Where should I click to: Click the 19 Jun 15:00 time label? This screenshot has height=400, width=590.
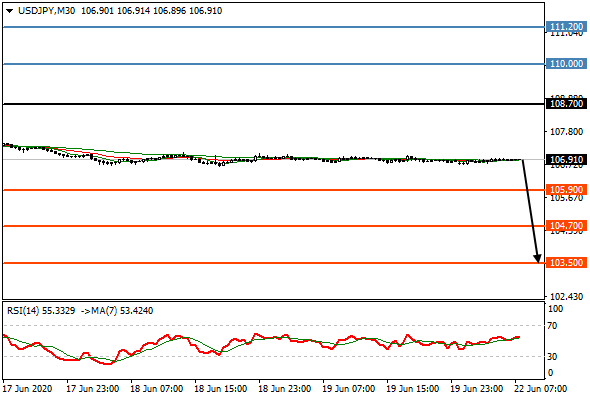coord(413,389)
